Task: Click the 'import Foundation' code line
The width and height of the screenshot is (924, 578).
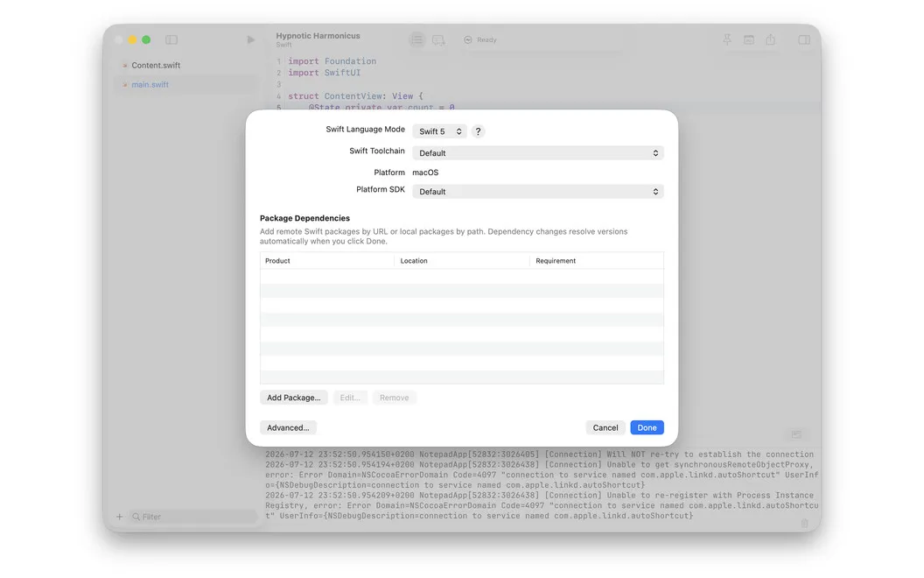Action: pos(332,60)
